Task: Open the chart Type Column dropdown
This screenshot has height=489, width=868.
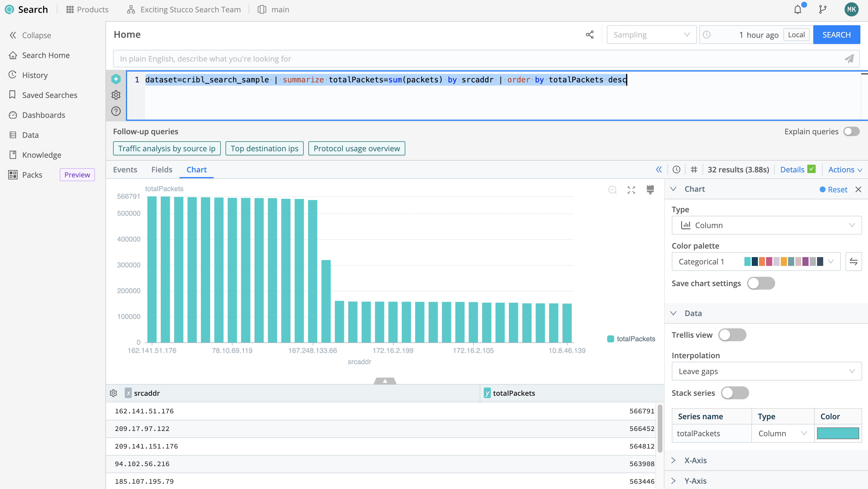Action: pyautogui.click(x=766, y=225)
